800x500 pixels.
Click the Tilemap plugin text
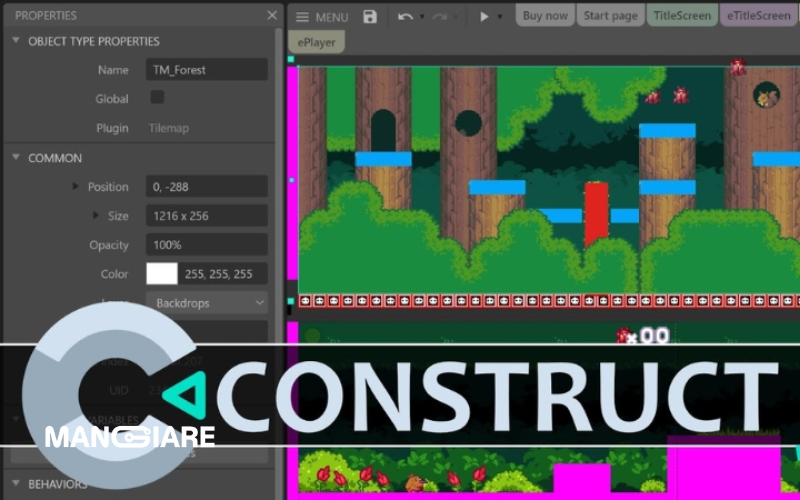(x=169, y=128)
